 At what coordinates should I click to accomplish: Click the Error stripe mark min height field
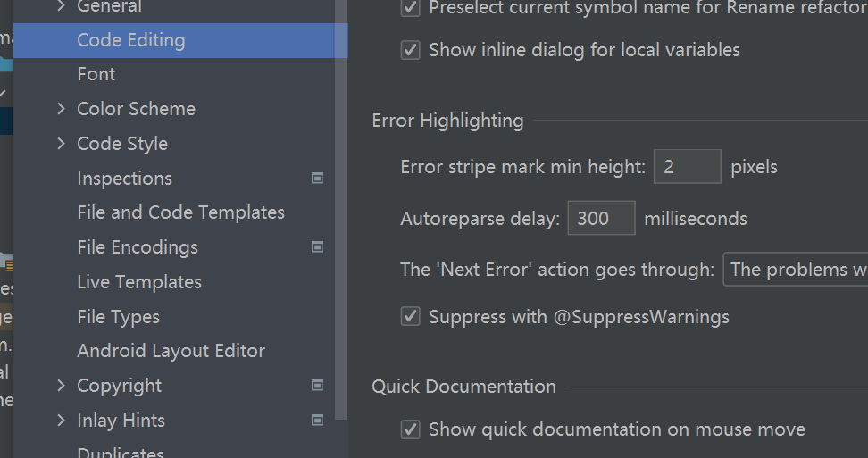coord(687,167)
